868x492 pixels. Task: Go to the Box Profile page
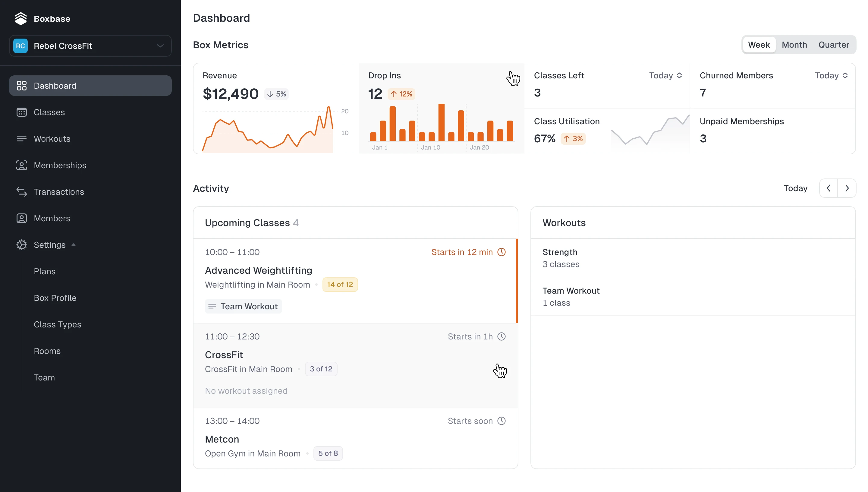pos(55,298)
